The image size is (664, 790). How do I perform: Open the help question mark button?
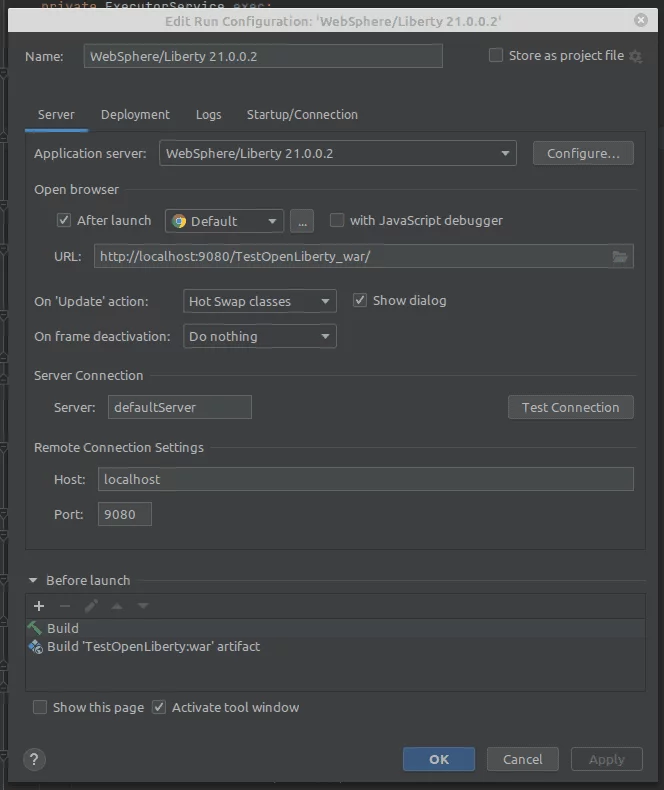click(x=34, y=759)
